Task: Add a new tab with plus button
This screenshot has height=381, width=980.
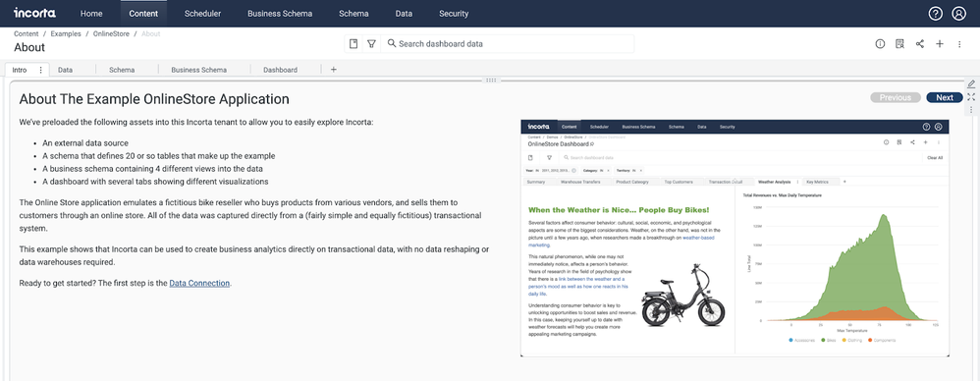Action: [x=333, y=70]
